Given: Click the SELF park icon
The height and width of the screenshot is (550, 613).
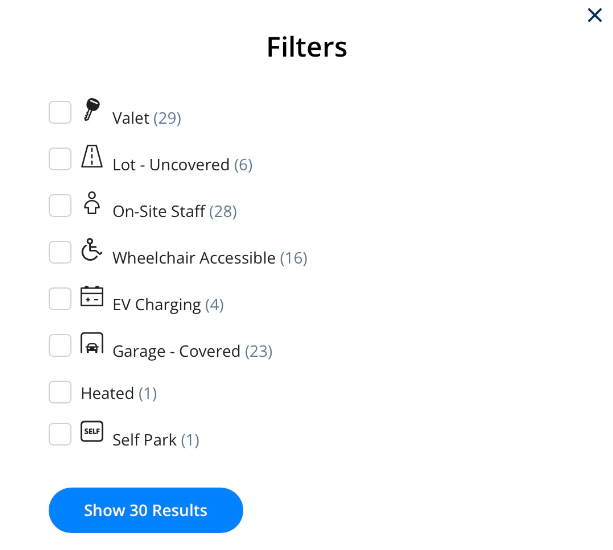Looking at the screenshot, I should click(x=92, y=431).
